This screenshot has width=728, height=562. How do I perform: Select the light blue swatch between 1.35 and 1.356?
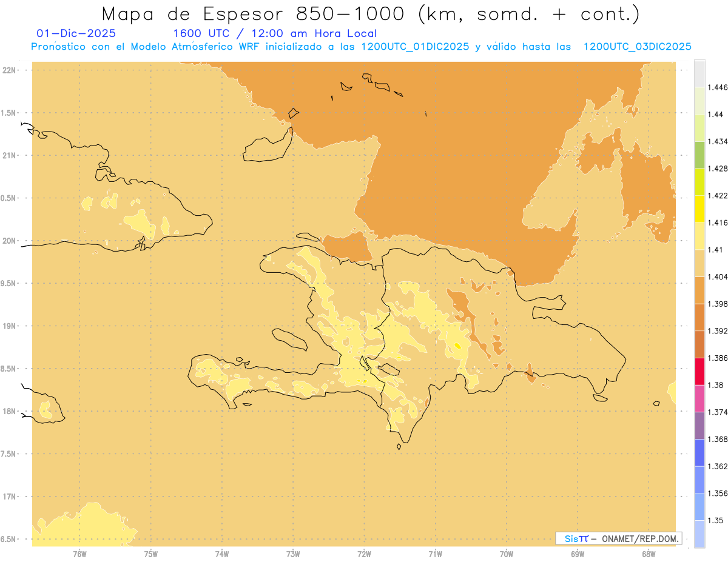pyautogui.click(x=699, y=507)
